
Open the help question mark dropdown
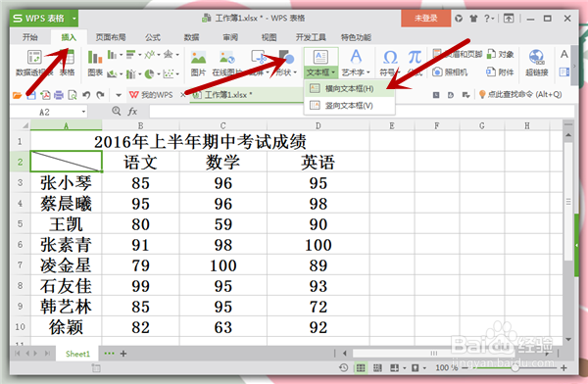click(x=489, y=18)
